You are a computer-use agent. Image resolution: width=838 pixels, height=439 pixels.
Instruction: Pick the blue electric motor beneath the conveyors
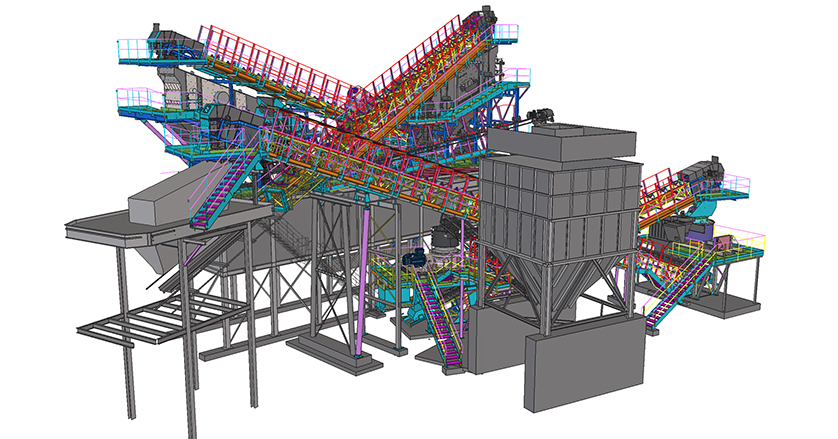(413, 259)
